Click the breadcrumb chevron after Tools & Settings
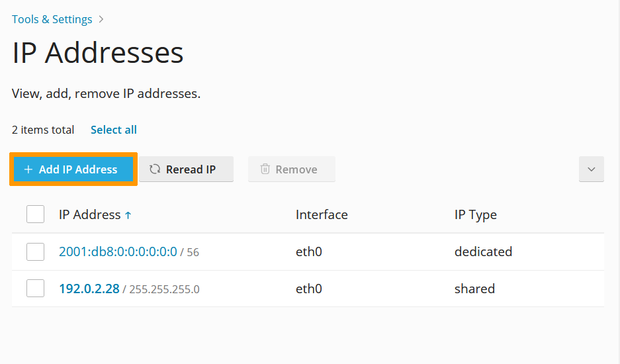 101,19
